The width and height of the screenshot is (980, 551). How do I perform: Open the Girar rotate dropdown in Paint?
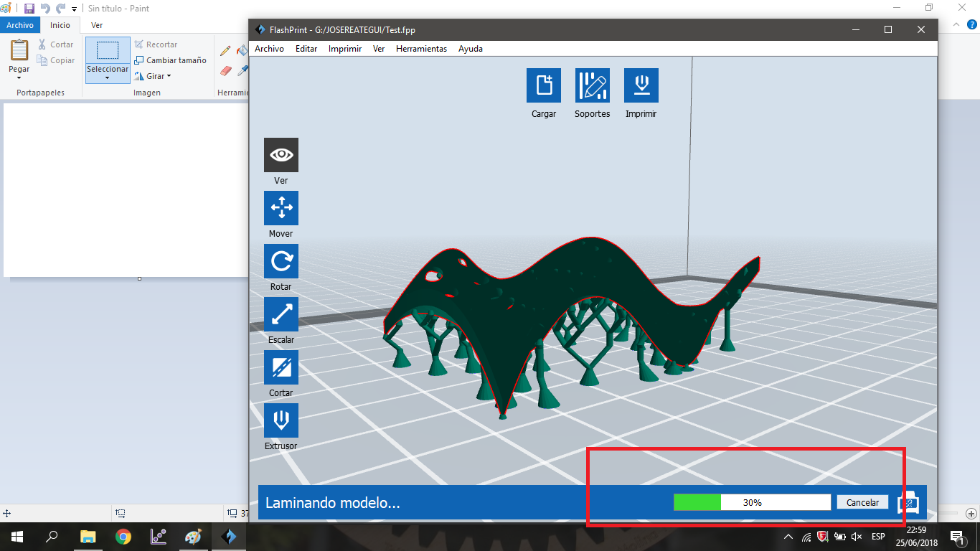coord(154,76)
